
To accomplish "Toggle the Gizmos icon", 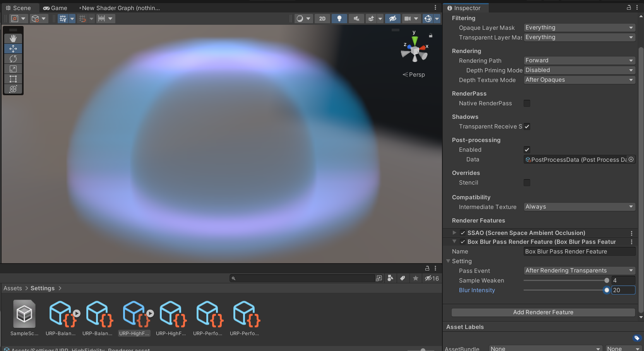I will (x=428, y=19).
